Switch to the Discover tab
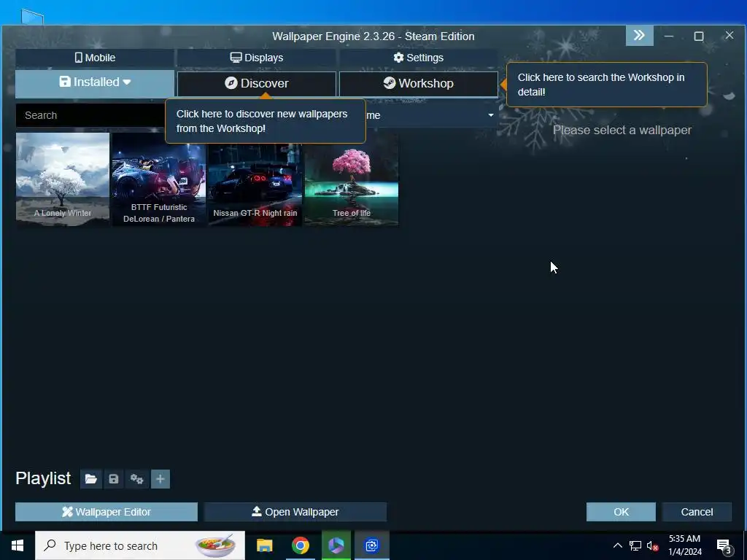This screenshot has height=560, width=747. point(256,83)
